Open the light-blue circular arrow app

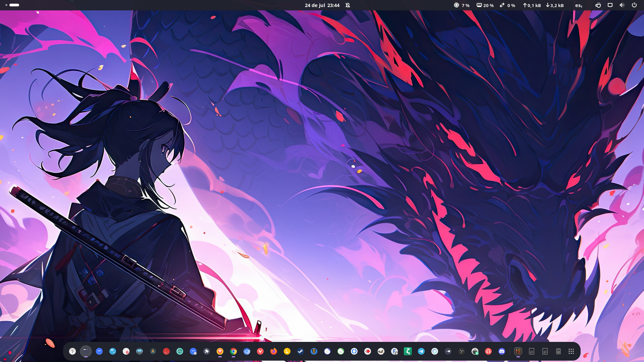[x=435, y=351]
